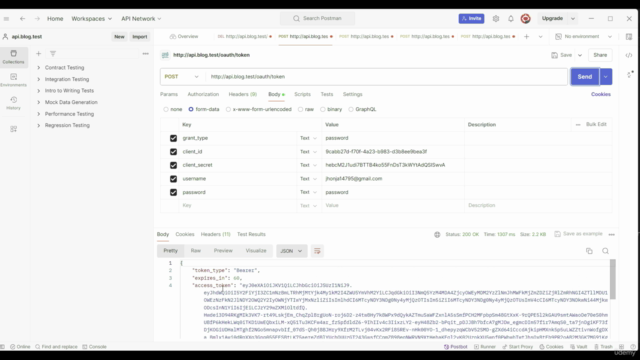Open the hamburger menu icon
640x360 pixels.
[6, 19]
